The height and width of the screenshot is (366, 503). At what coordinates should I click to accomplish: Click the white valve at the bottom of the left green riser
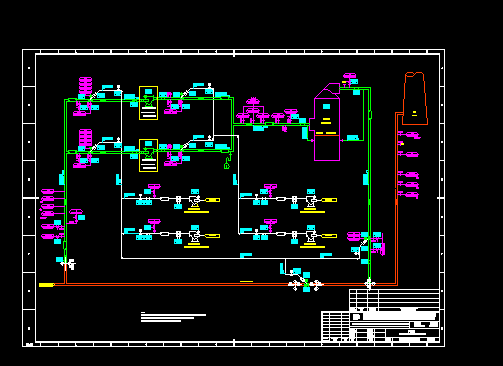[69, 264]
